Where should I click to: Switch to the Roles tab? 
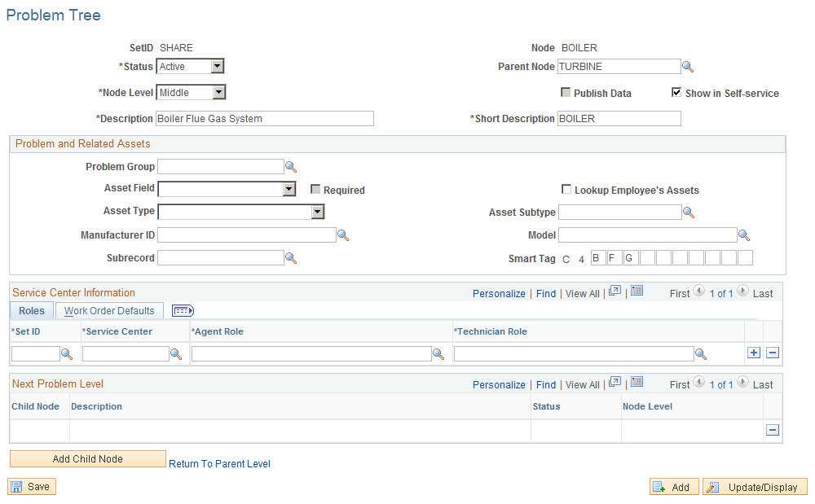32,310
